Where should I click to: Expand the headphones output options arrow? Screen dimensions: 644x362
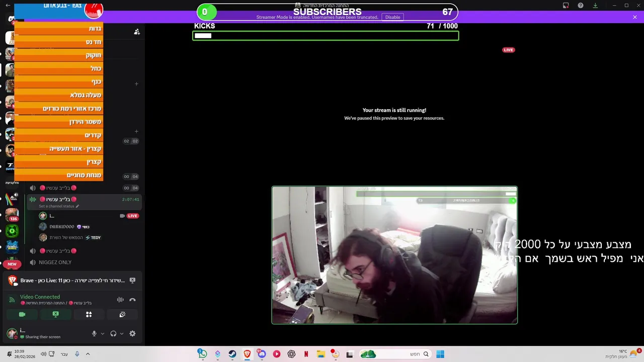pos(121,333)
